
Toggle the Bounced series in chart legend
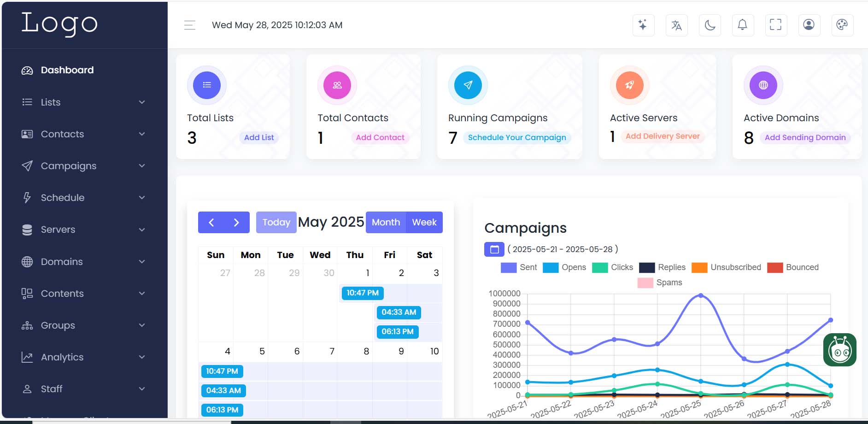[792, 267]
